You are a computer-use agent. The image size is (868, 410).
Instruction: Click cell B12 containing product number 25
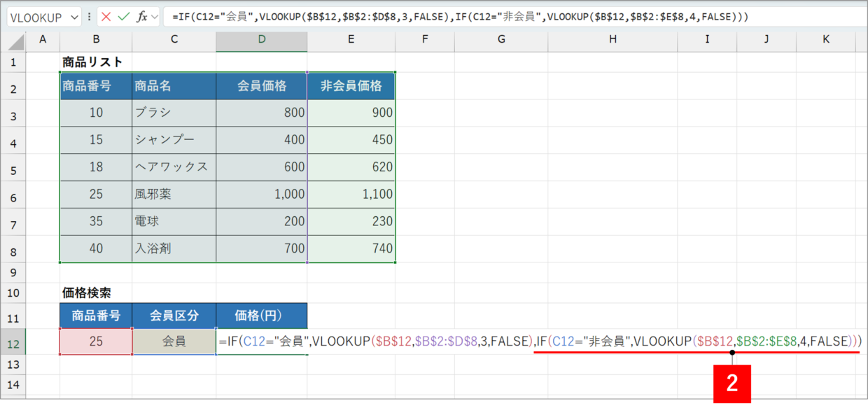96,342
